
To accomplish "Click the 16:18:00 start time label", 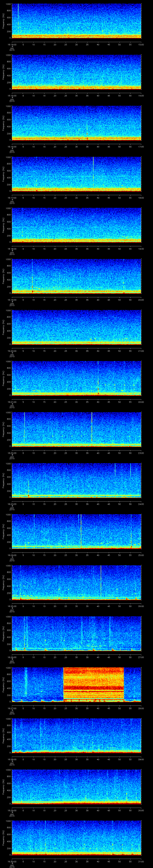I will click(12, 249).
